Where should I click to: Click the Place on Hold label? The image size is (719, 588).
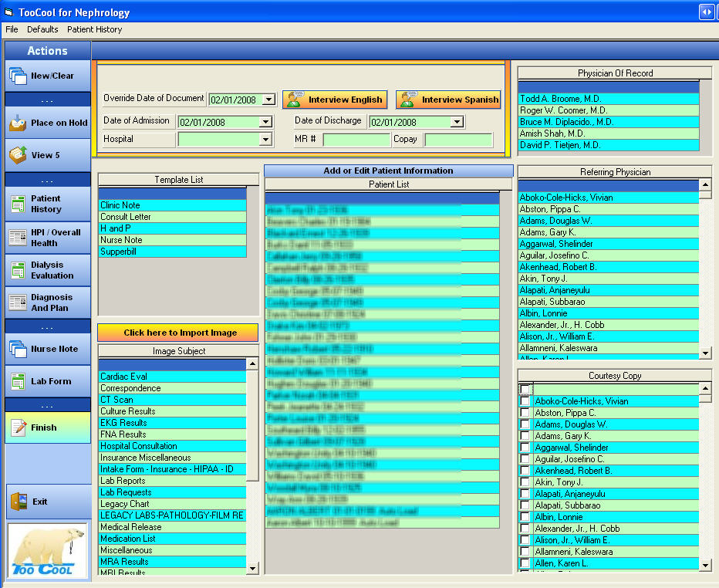[59, 123]
